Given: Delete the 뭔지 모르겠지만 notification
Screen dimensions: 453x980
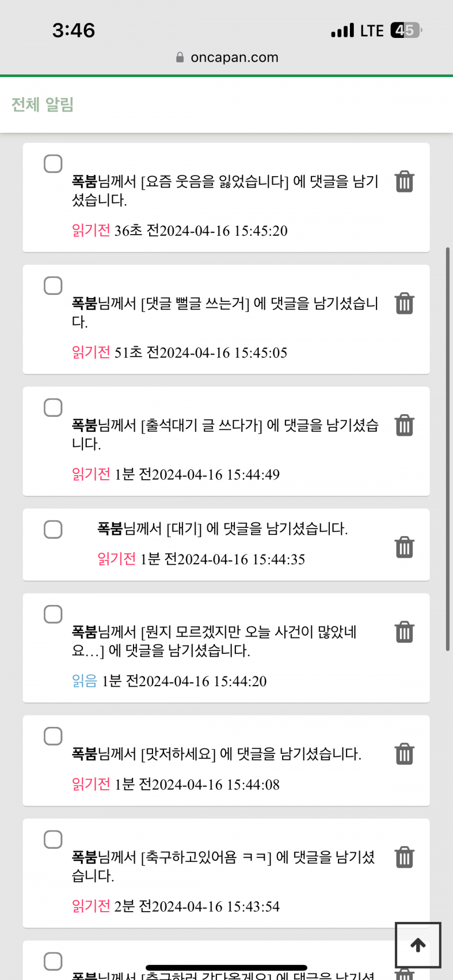Looking at the screenshot, I should (404, 632).
